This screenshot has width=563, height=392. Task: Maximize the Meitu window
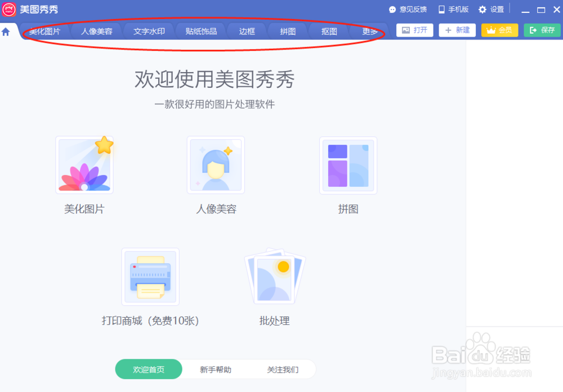[x=541, y=10]
